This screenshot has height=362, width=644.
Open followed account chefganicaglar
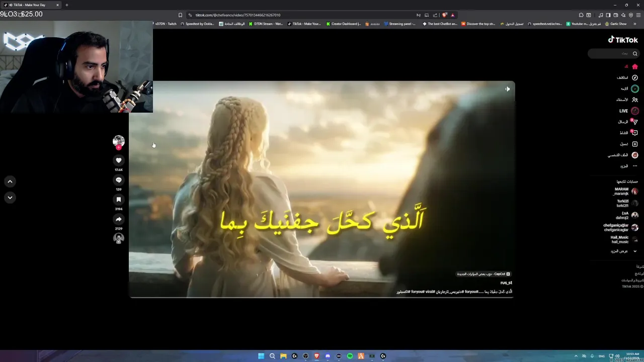[x=620, y=227]
